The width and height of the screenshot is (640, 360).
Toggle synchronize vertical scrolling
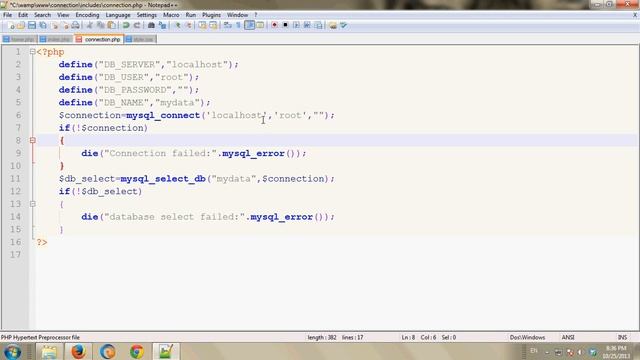[202, 25]
